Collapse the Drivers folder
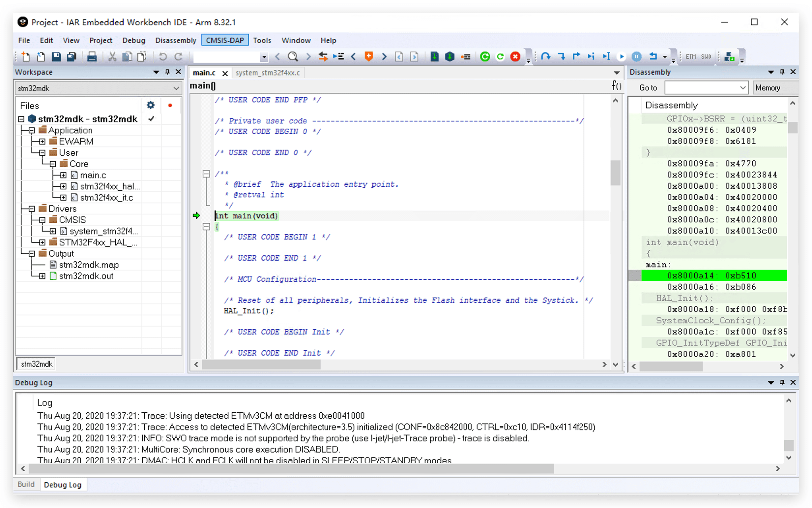The height and width of the screenshot is (508, 812). (32, 208)
